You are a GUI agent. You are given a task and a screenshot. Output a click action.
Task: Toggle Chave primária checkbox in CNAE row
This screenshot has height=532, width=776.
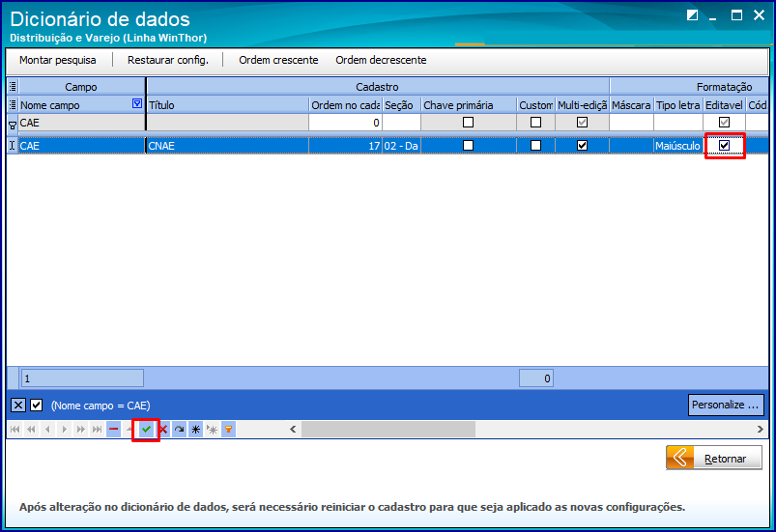point(468,146)
